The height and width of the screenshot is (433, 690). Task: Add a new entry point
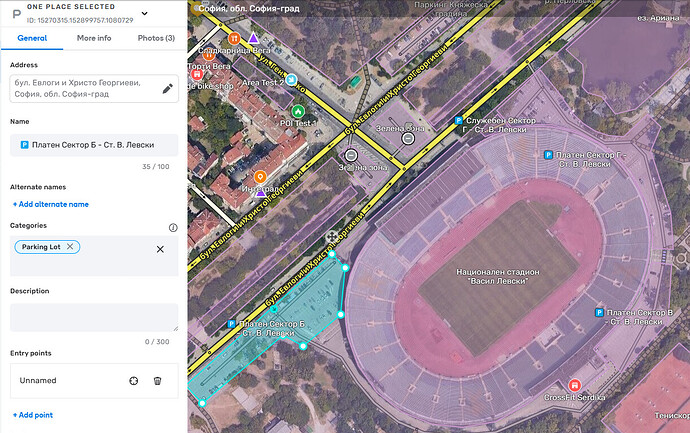pyautogui.click(x=33, y=415)
